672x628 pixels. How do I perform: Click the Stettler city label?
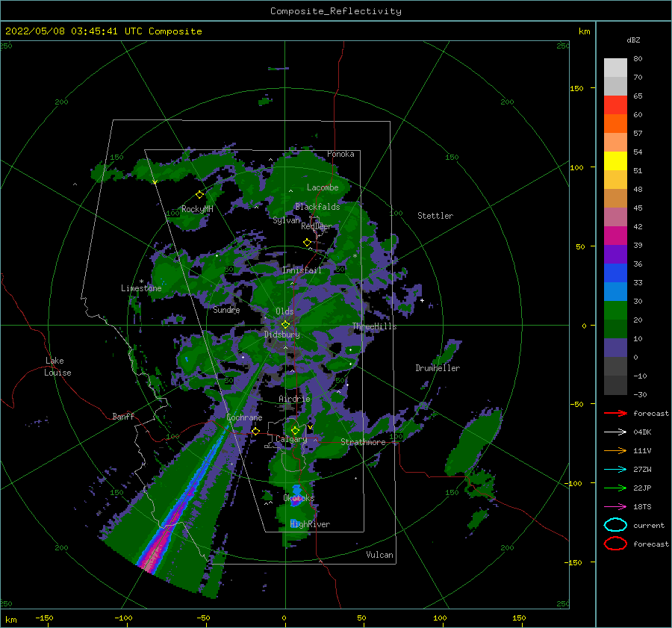435,216
